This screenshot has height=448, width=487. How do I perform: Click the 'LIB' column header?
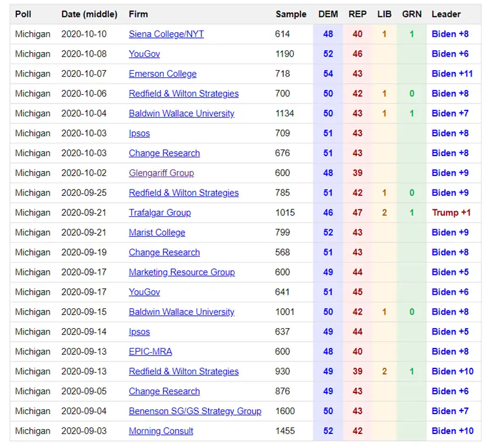[384, 14]
